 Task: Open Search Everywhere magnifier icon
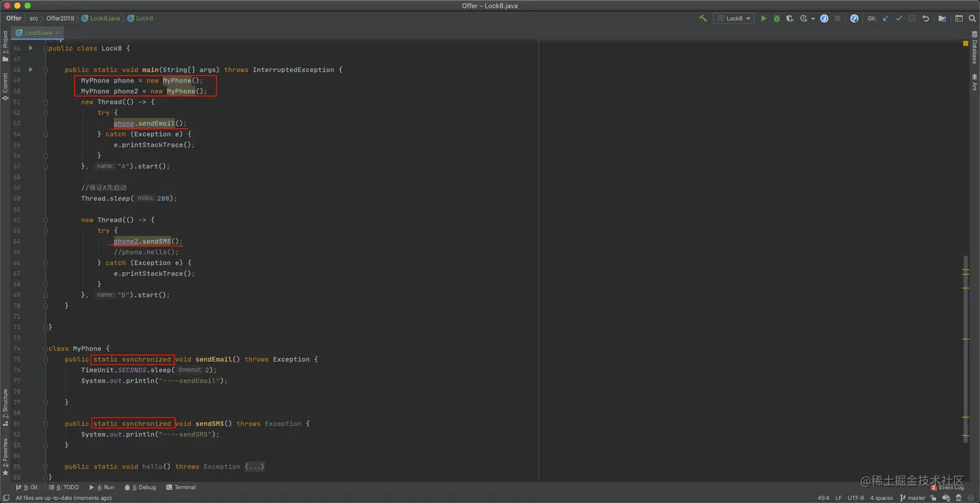point(972,19)
